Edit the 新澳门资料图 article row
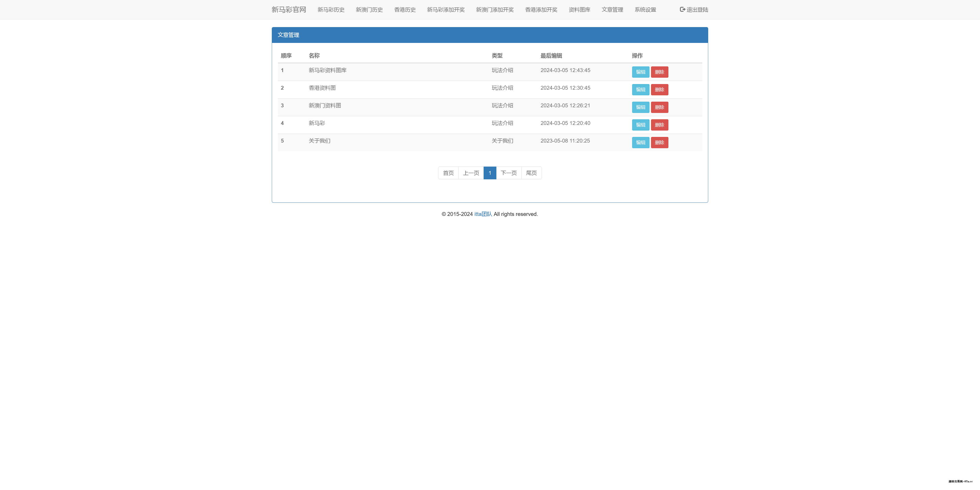Screen dimensions: 980x490 click(x=640, y=107)
